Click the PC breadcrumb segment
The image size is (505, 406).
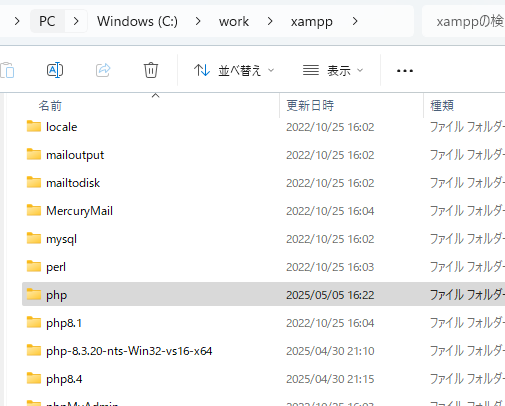point(47,21)
